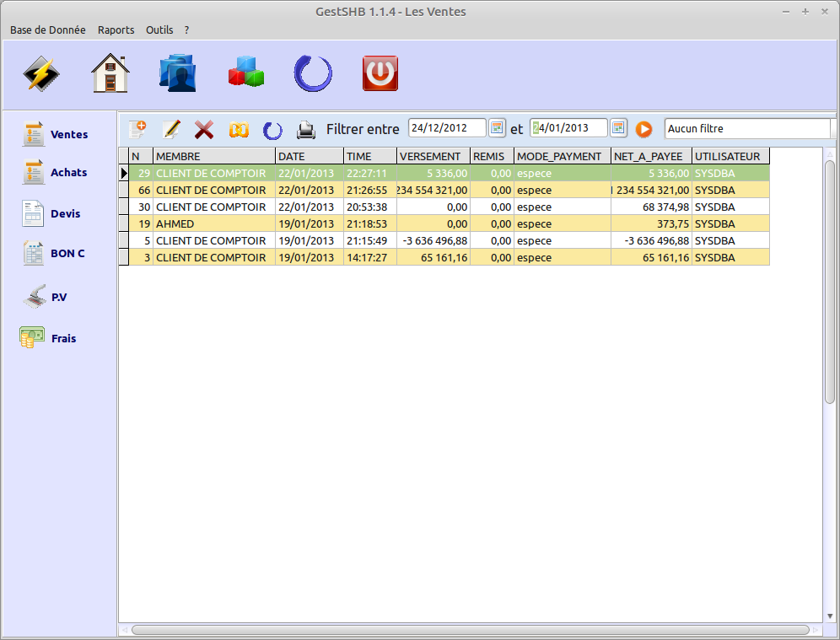The height and width of the screenshot is (640, 840).
Task: Open the house icon in the top toolbar
Action: 110,73
